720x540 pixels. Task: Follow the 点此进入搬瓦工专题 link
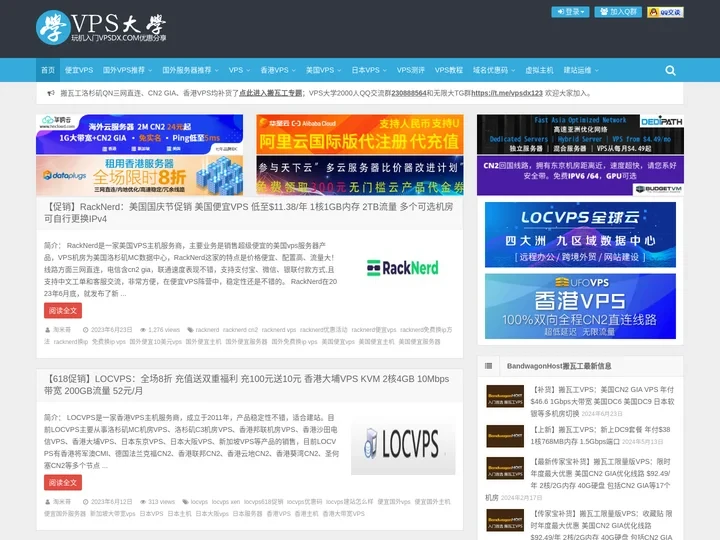(x=270, y=93)
